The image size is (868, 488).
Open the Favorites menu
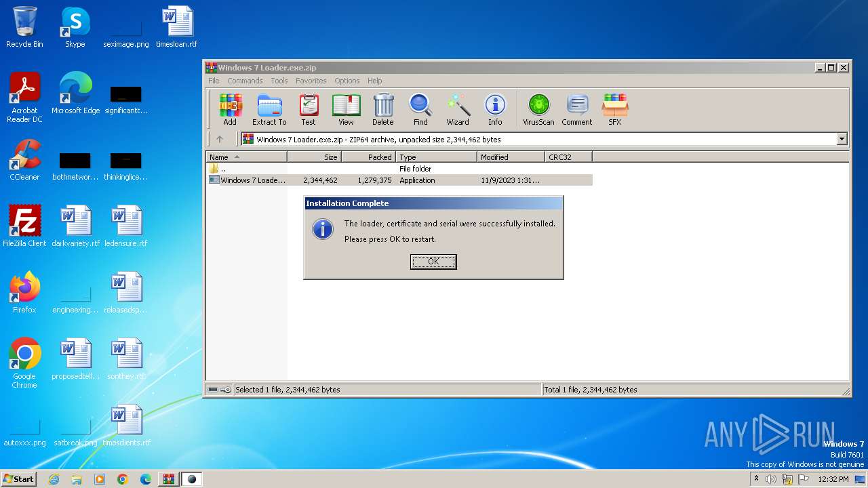point(311,81)
